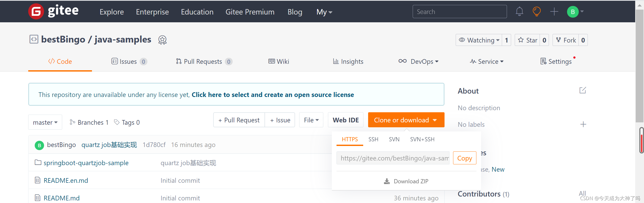The width and height of the screenshot is (644, 203).
Task: Open commit 1d780cf
Action: point(154,145)
